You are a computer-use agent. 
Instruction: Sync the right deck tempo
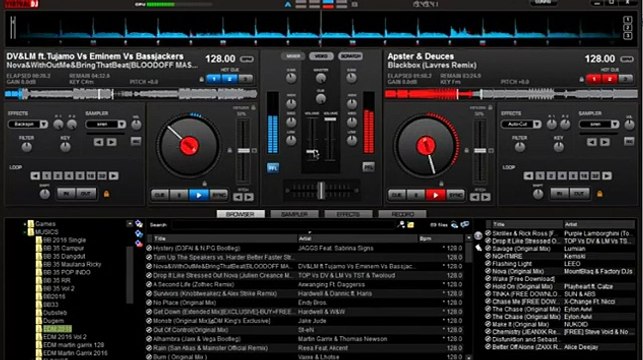click(456, 195)
